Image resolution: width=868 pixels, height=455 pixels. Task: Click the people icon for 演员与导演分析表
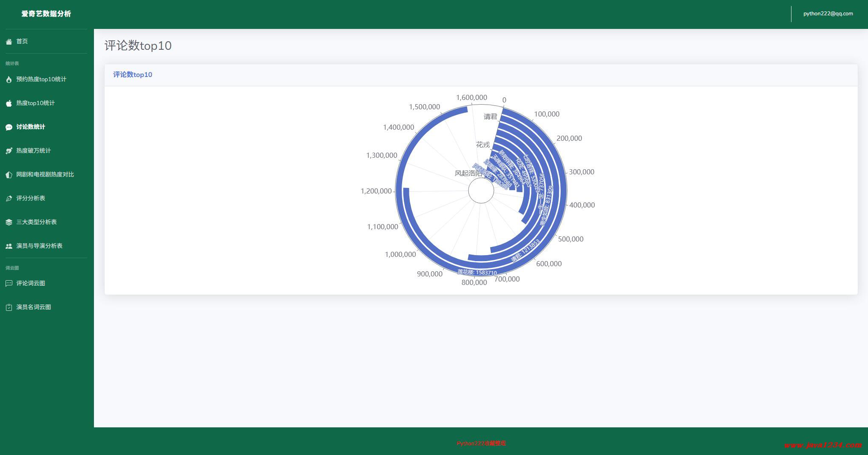pyautogui.click(x=9, y=246)
